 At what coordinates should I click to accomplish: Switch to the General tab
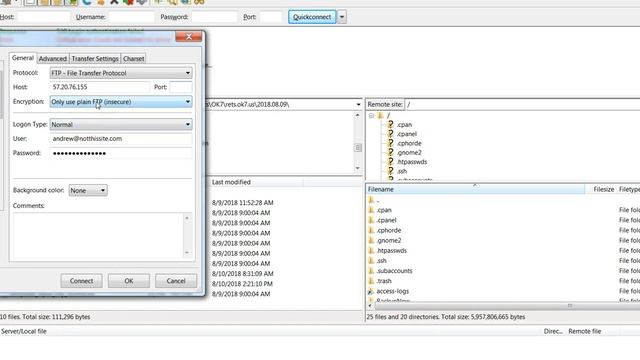click(x=22, y=58)
